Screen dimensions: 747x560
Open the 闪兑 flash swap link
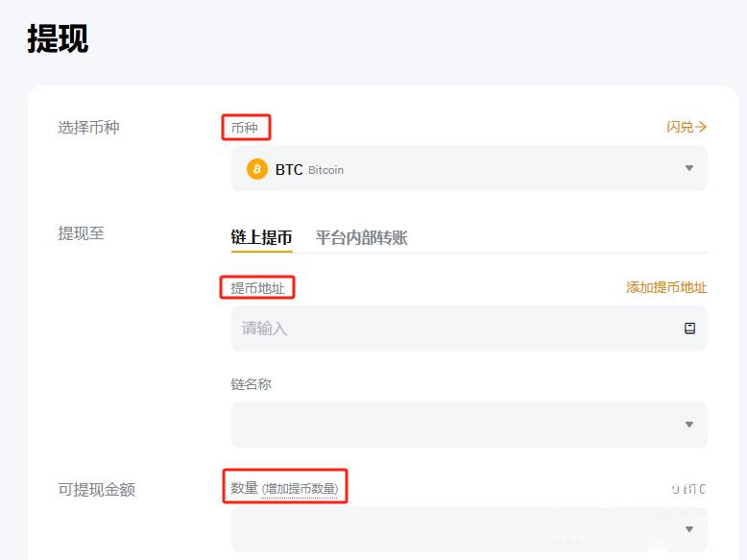pos(687,127)
